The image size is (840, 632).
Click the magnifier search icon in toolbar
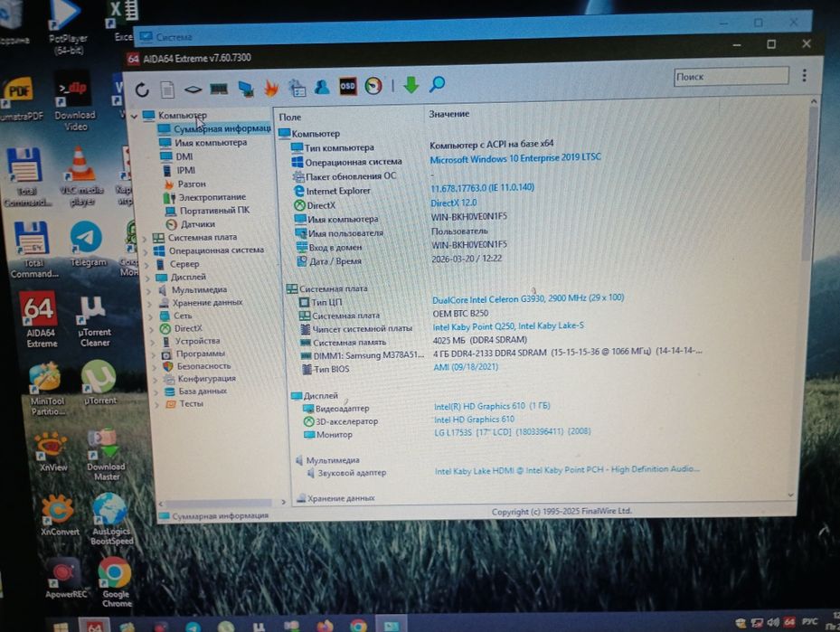pos(437,84)
